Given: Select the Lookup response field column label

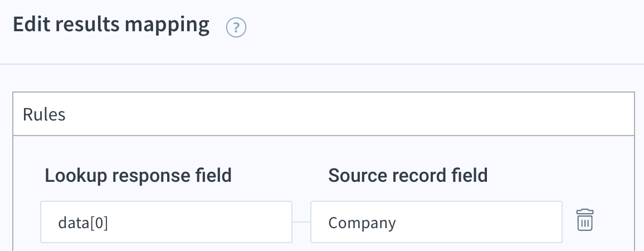Looking at the screenshot, I should [x=138, y=175].
